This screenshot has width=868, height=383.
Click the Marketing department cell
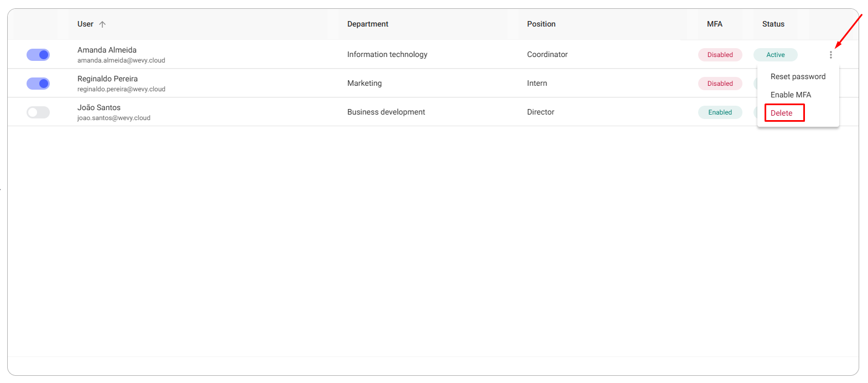pos(365,83)
